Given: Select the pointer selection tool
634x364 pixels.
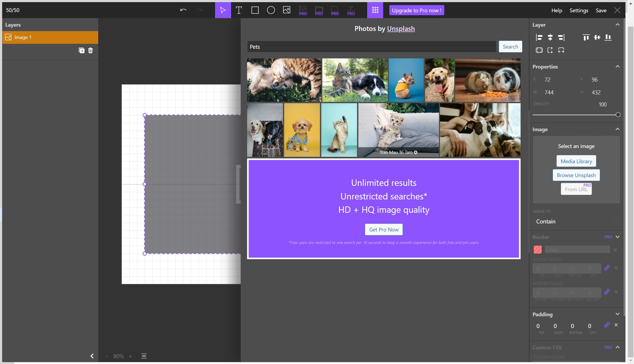Looking at the screenshot, I should tap(223, 10).
